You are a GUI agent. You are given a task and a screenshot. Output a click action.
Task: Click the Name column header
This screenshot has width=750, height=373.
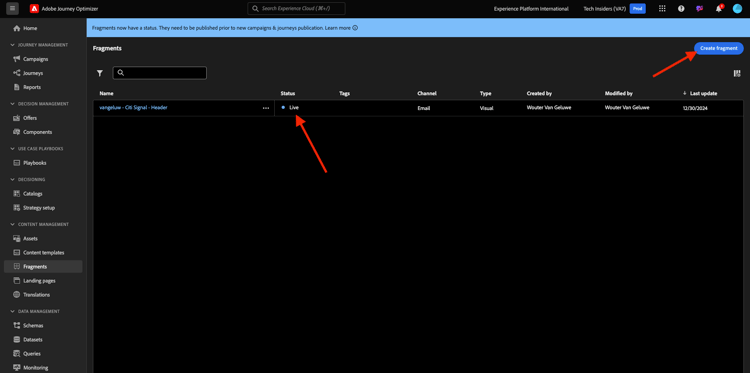click(x=106, y=94)
